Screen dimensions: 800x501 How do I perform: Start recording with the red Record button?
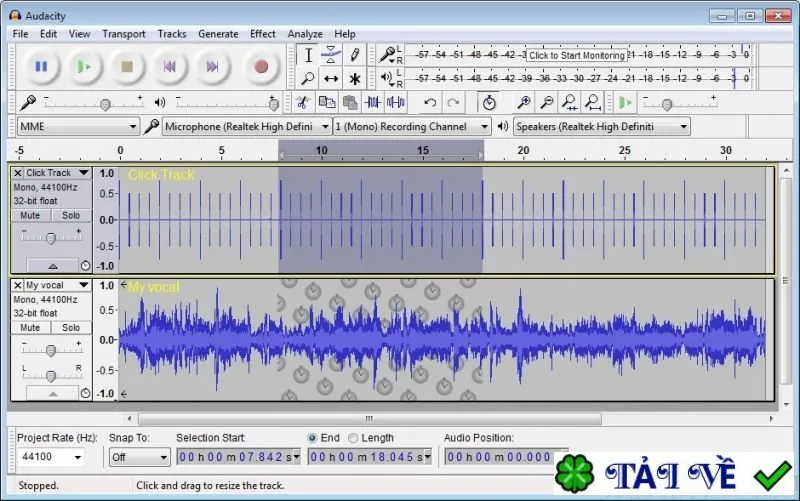pos(261,66)
